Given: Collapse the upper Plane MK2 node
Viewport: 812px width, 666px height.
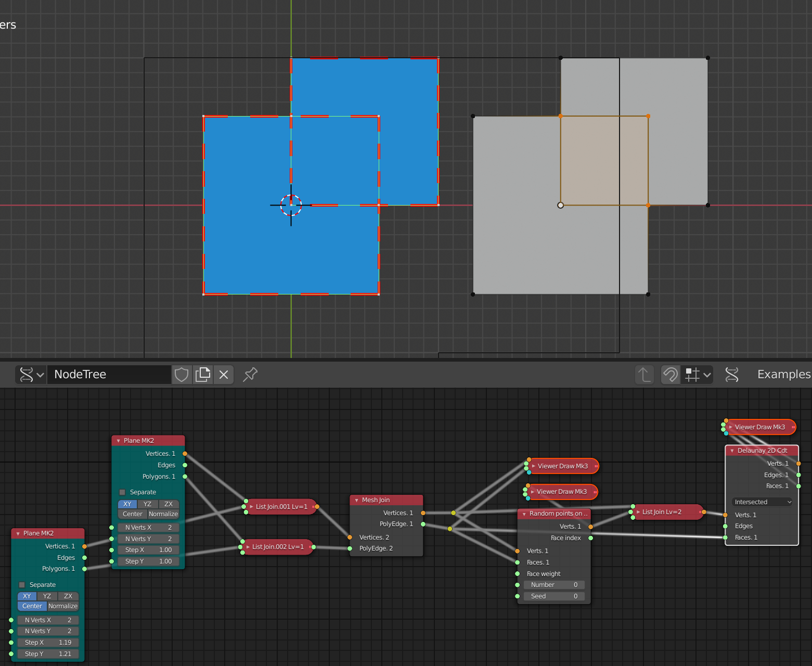Looking at the screenshot, I should coord(119,441).
